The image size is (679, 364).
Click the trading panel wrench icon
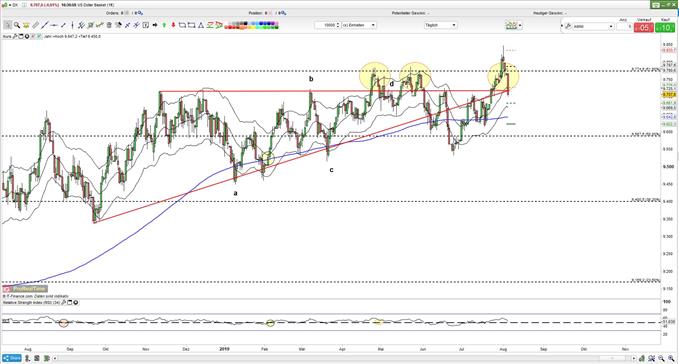(568, 26)
